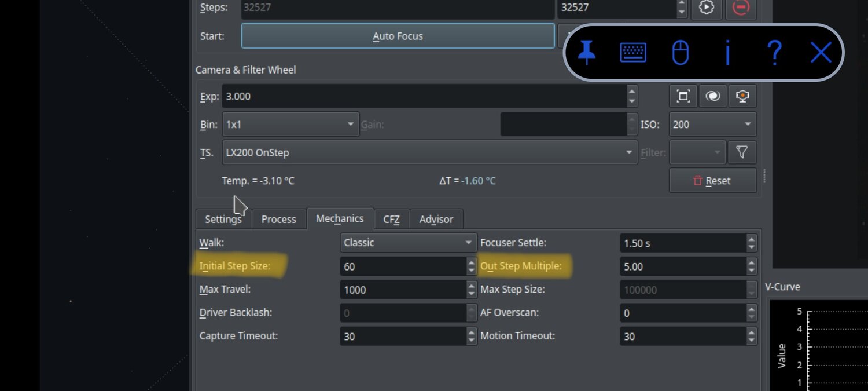The width and height of the screenshot is (868, 391).
Task: Click the Out Step Multiple 5.00 field
Action: [x=683, y=266]
